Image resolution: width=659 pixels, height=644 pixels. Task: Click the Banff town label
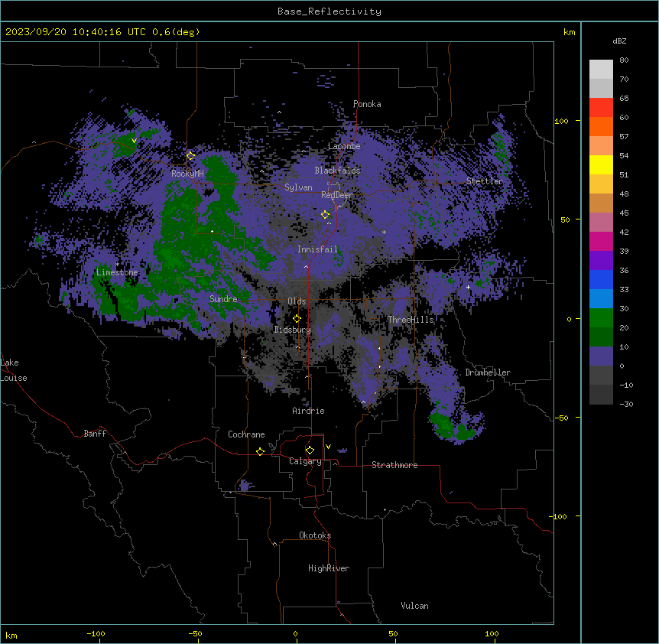95,434
